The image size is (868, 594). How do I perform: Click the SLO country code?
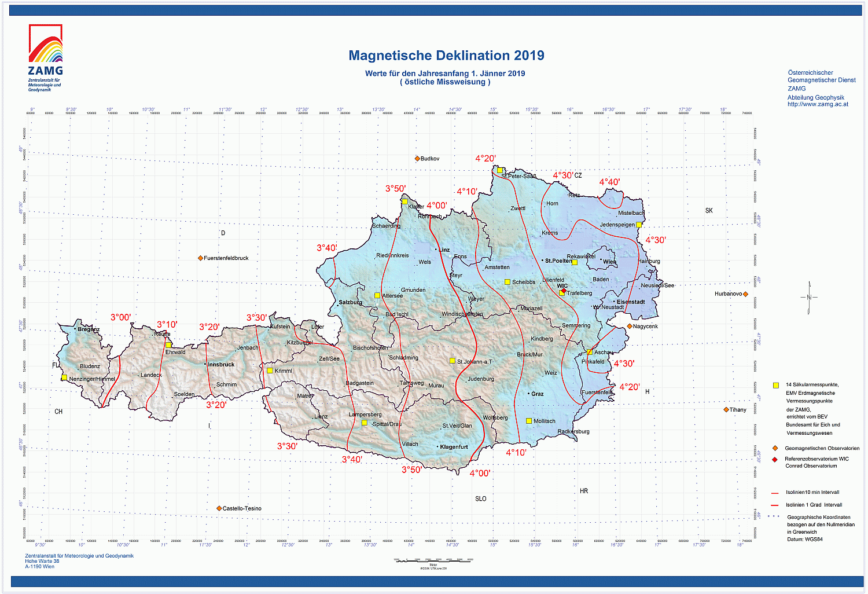tap(481, 498)
